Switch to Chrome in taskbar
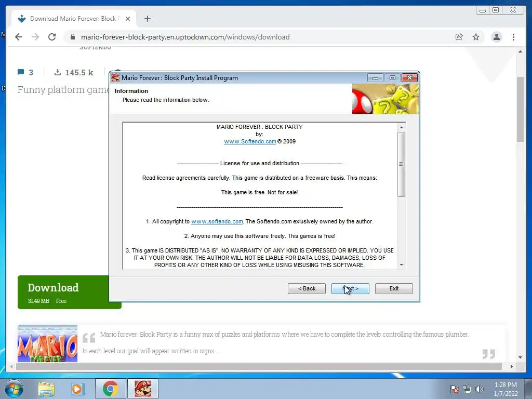 coord(110,389)
